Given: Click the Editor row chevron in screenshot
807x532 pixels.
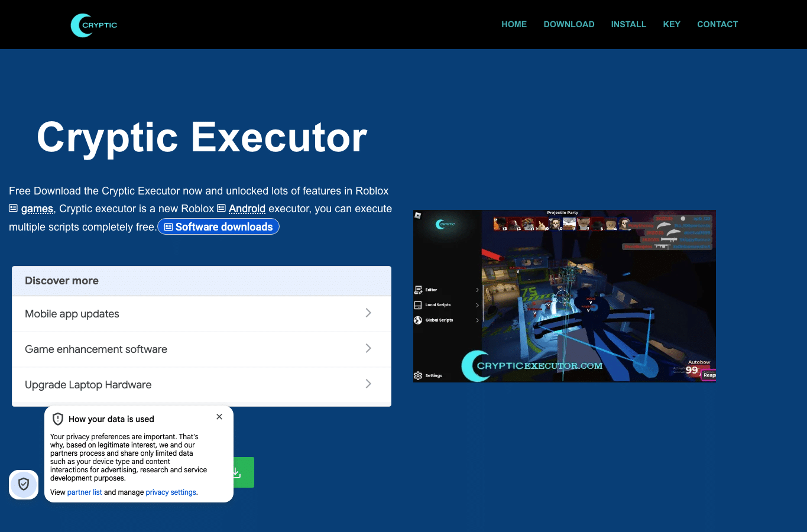Looking at the screenshot, I should point(477,290).
